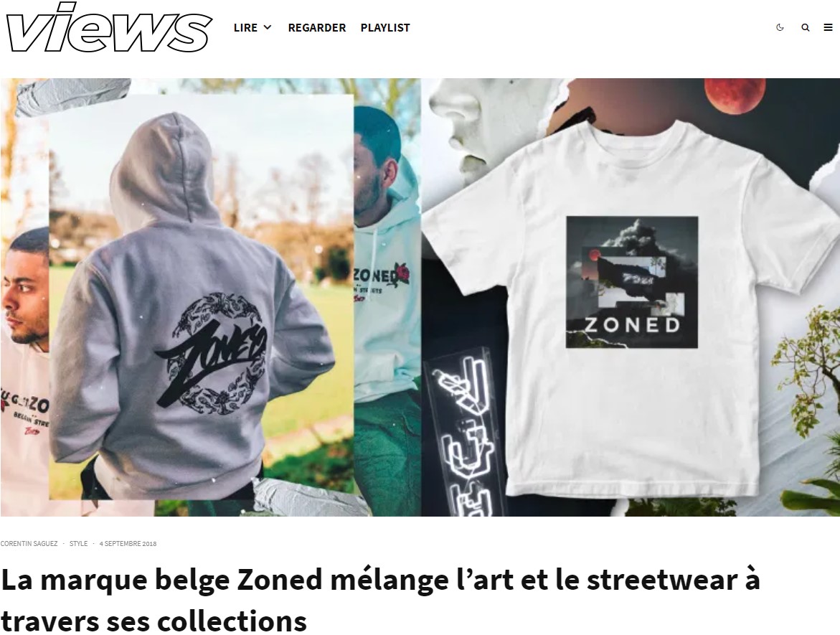Open the LIRE menu
The image size is (840, 635).
[x=245, y=27]
